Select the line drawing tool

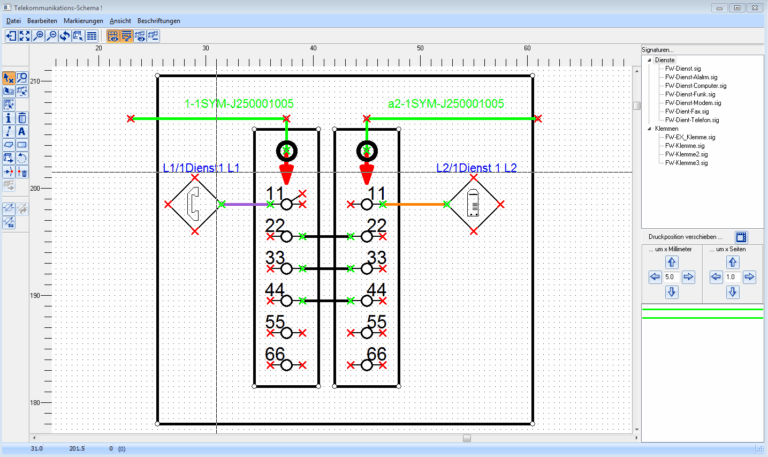(9, 131)
